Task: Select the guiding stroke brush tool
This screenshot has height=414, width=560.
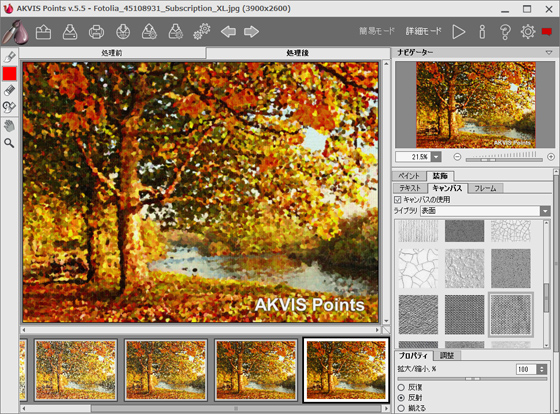Action: click(x=9, y=57)
